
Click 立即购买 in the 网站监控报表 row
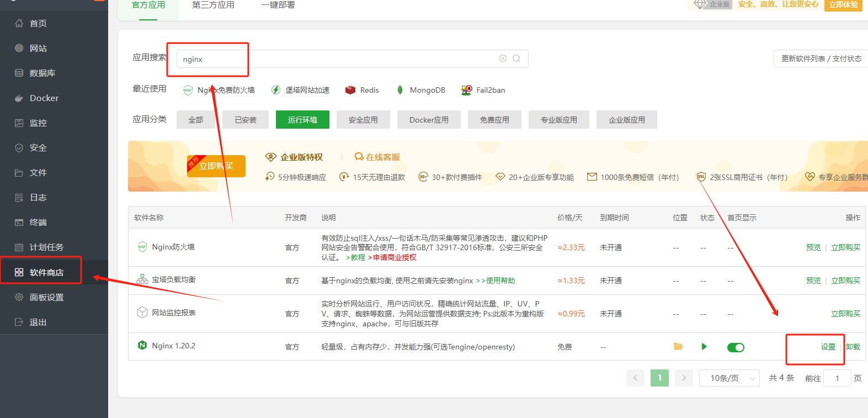(846, 314)
